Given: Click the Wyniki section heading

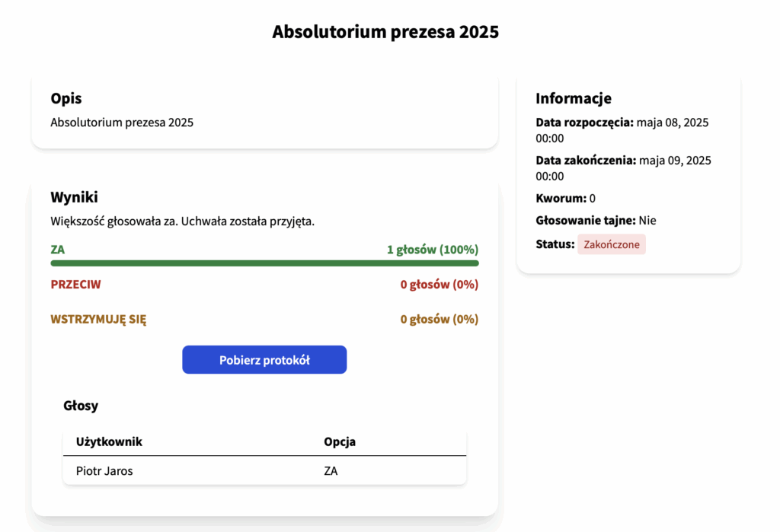Looking at the screenshot, I should point(74,197).
